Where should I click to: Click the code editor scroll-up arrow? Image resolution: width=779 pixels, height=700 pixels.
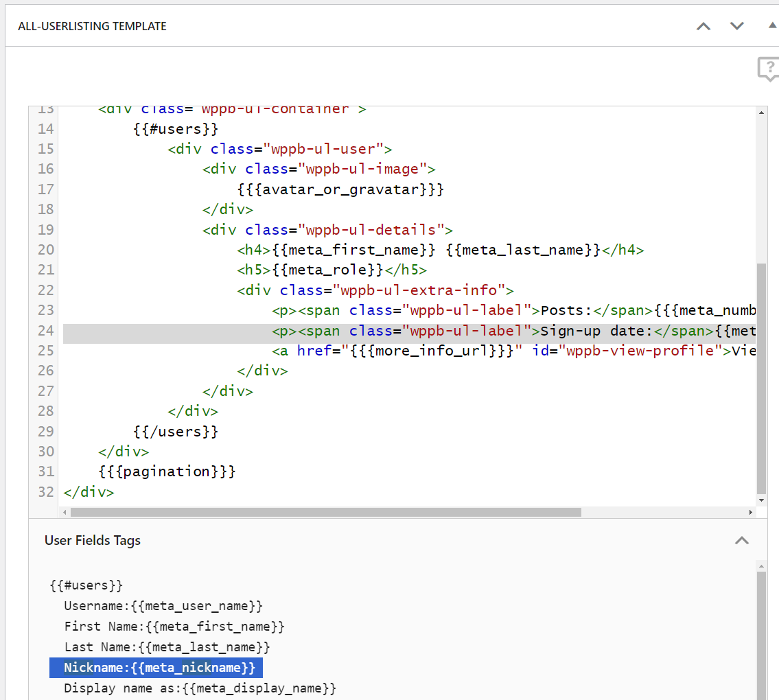pyautogui.click(x=761, y=113)
